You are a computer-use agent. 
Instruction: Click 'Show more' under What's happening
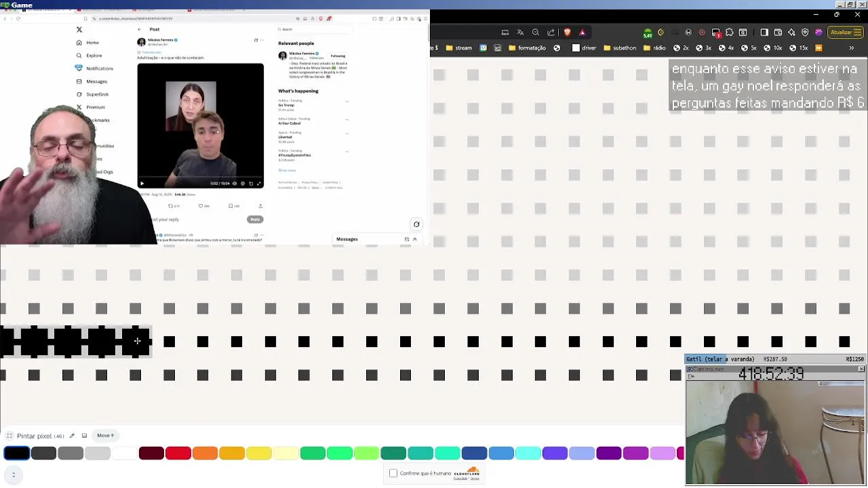[287, 170]
